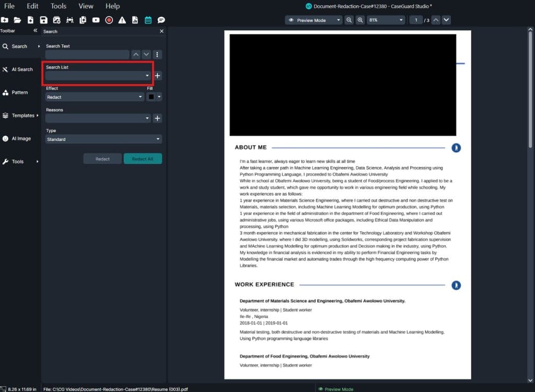Click the save disk icon in toolbar

[x=43, y=20]
